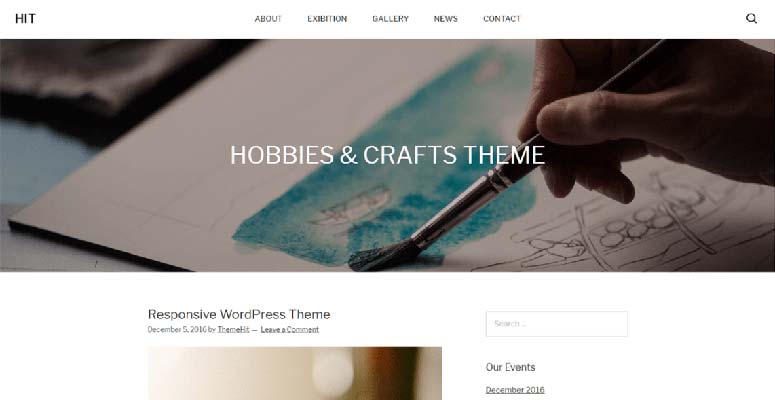Screen dimensions: 775x400
Task: Select the Our Events widget heading
Action: click(x=510, y=367)
